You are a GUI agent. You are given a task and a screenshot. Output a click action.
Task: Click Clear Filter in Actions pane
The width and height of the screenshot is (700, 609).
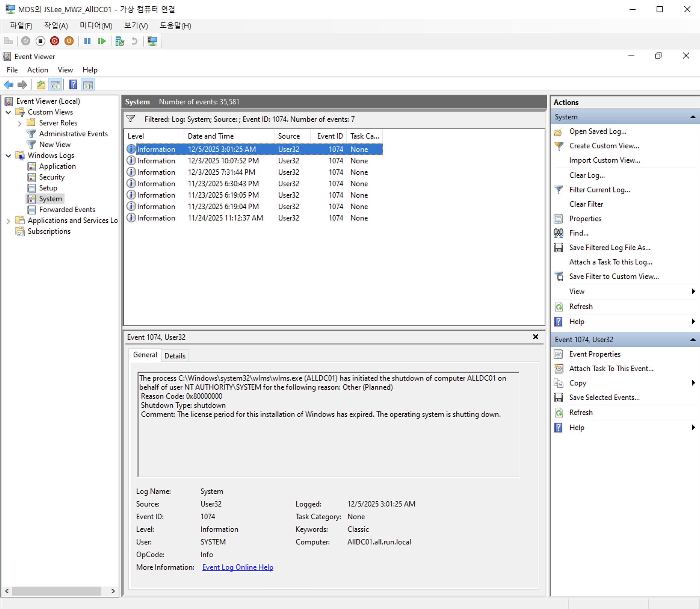[586, 204]
